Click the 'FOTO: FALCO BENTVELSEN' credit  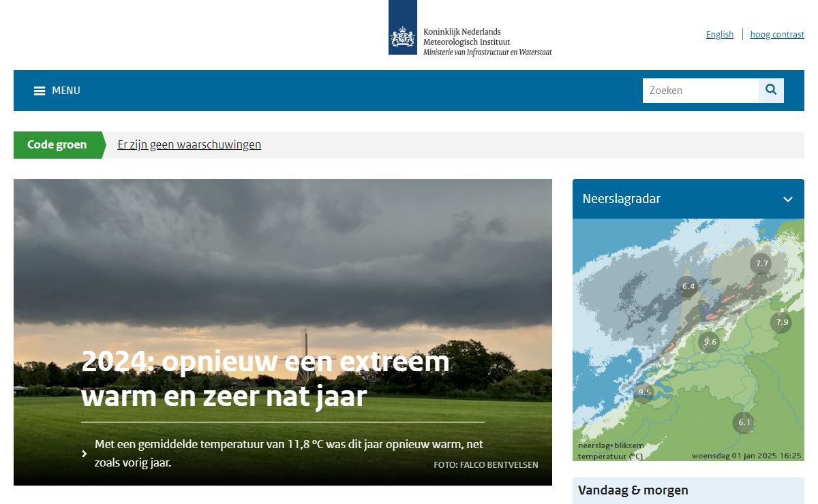(486, 465)
